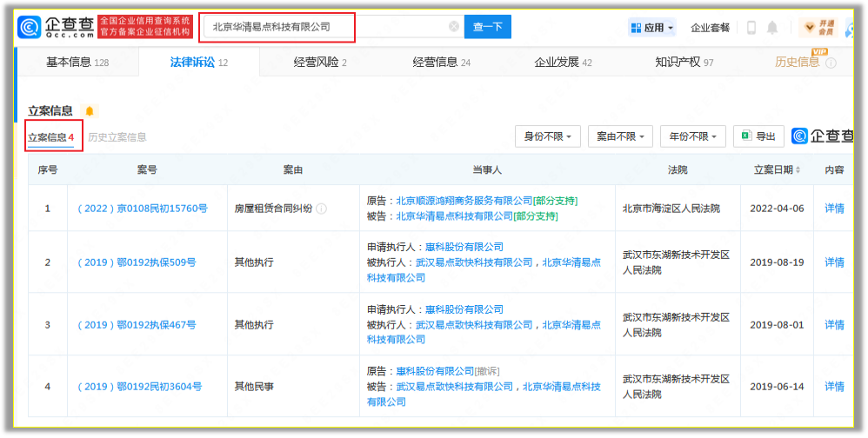This screenshot has width=868, height=438.
Task: Click the info icon beside 历史信息 tab
Action: (x=831, y=63)
